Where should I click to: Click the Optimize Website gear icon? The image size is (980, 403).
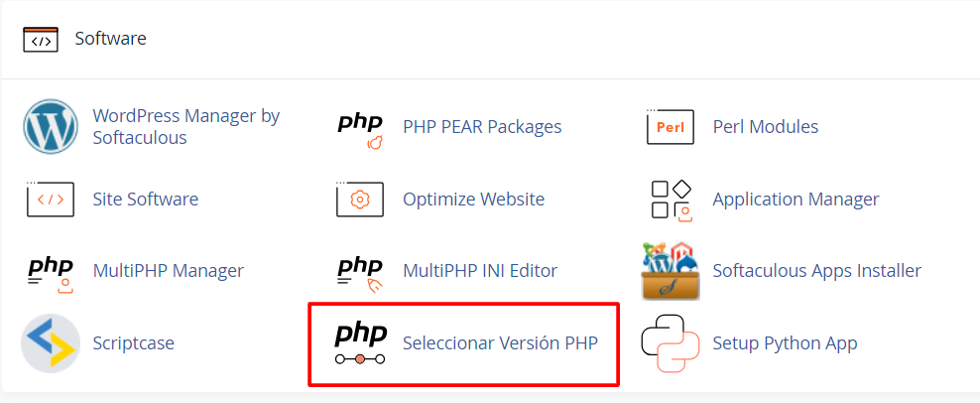360,200
